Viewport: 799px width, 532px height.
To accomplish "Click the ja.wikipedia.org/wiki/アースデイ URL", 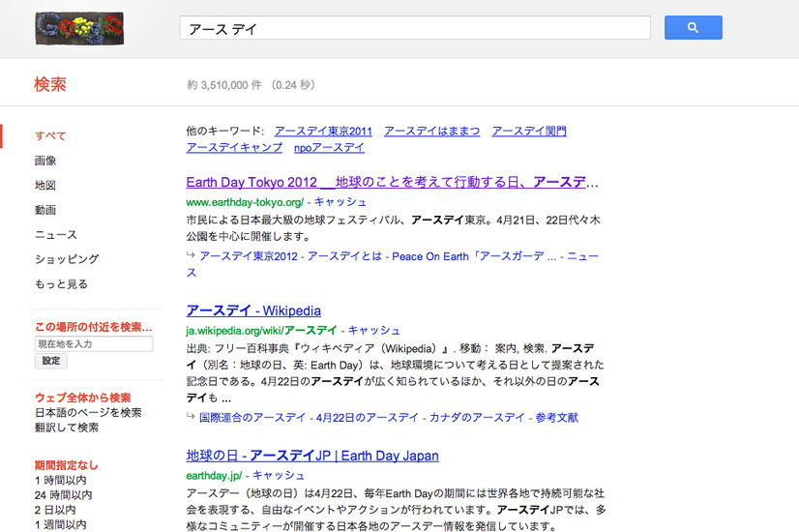I will point(261,330).
